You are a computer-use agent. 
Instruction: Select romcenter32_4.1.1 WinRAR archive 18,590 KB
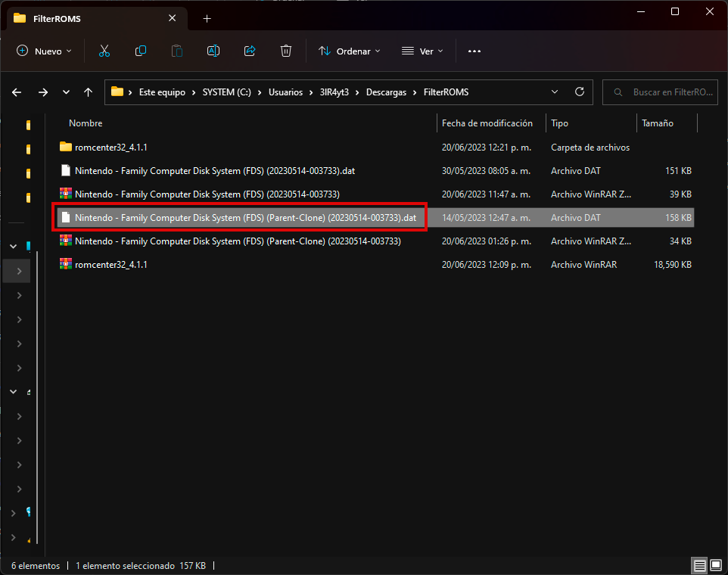(x=375, y=265)
